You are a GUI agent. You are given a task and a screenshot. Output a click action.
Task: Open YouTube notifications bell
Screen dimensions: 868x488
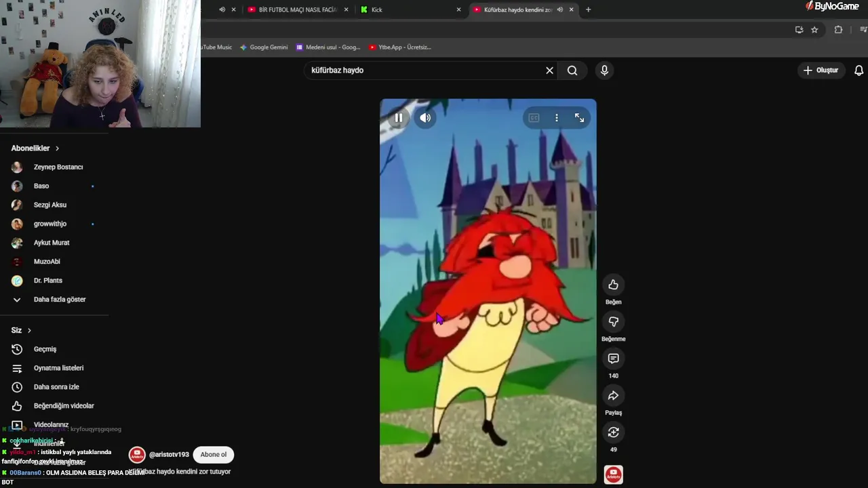(859, 70)
